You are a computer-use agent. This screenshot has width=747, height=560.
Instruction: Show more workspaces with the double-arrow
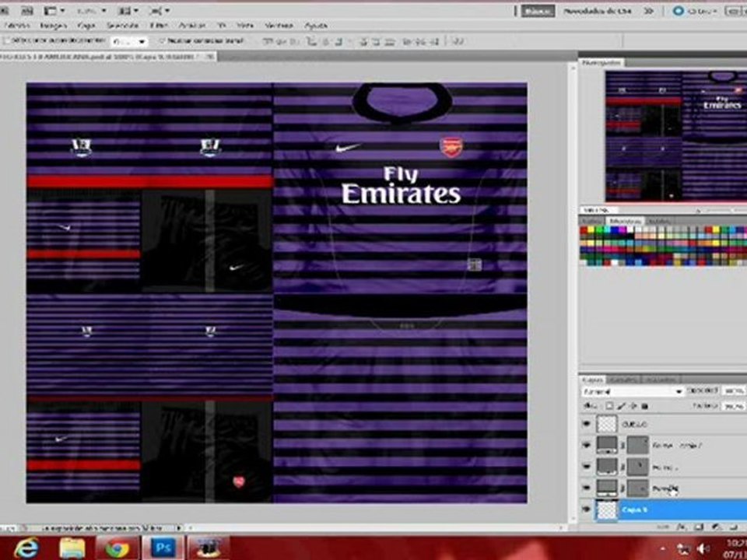click(648, 10)
